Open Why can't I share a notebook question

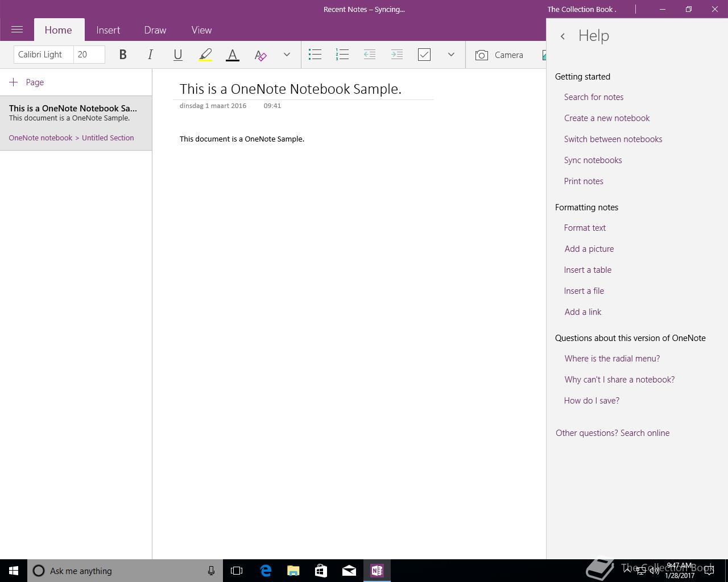(x=619, y=380)
